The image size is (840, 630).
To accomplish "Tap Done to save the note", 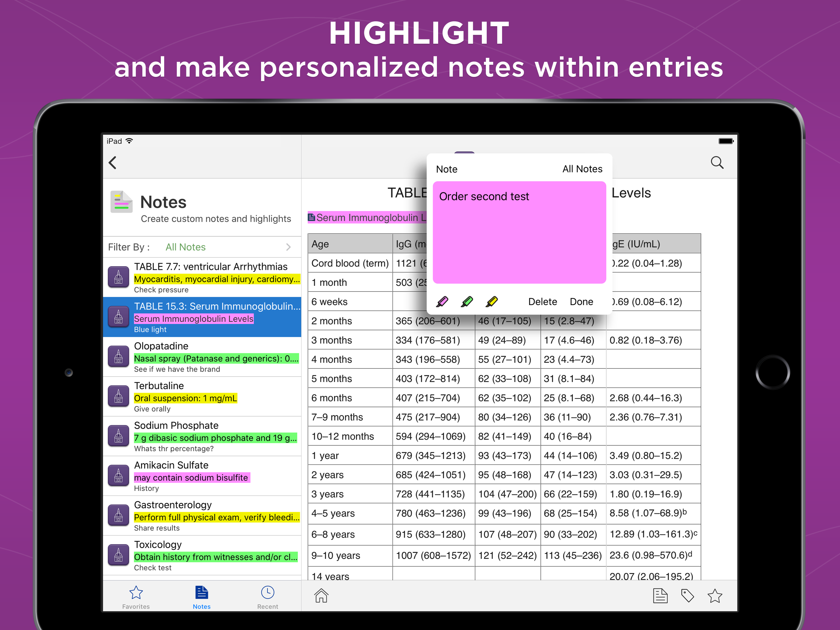I will click(x=581, y=301).
